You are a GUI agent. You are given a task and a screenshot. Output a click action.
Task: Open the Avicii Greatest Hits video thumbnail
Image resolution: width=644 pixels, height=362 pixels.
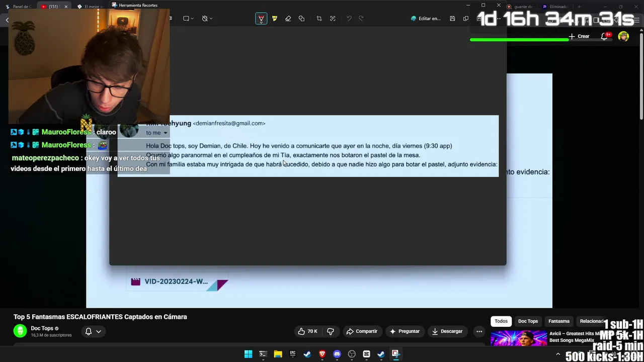click(519, 338)
